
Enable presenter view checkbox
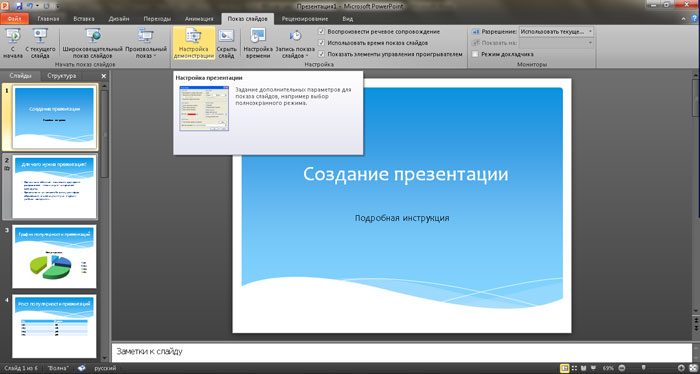pos(475,54)
